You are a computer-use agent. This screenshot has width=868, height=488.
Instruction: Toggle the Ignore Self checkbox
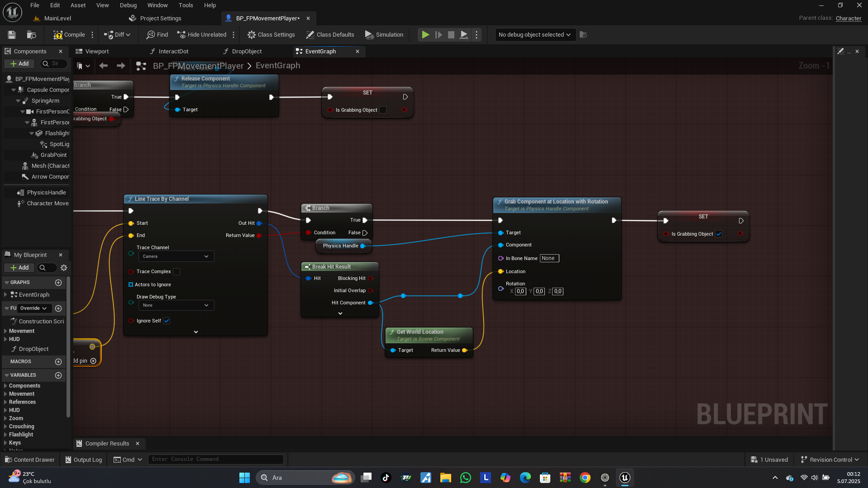pyautogui.click(x=167, y=321)
